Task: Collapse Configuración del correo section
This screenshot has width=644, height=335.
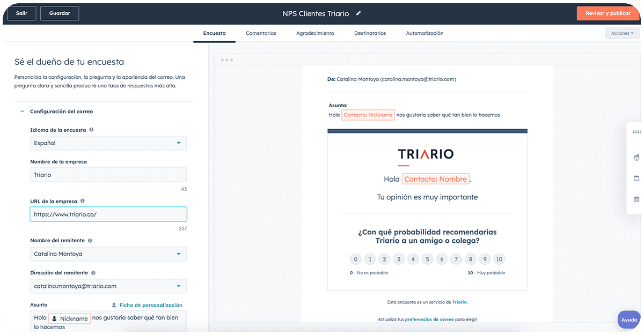Action: [x=22, y=111]
